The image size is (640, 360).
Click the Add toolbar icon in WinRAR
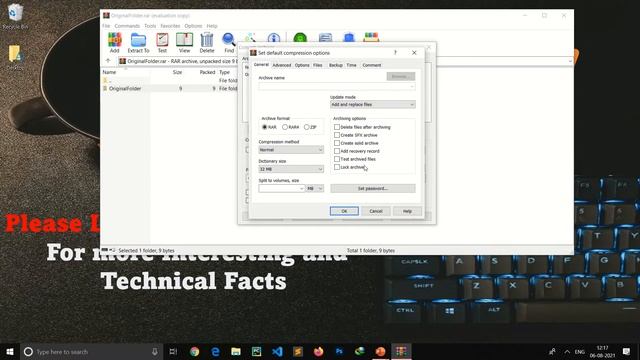[115, 42]
